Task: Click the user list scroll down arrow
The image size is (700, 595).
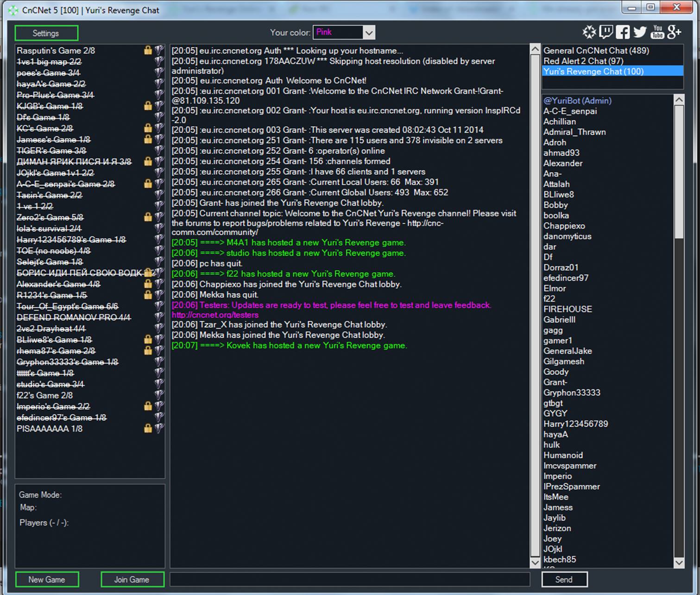Action: coord(679,563)
